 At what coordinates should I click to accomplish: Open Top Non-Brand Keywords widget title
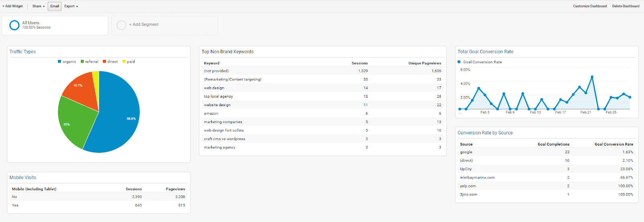(227, 51)
